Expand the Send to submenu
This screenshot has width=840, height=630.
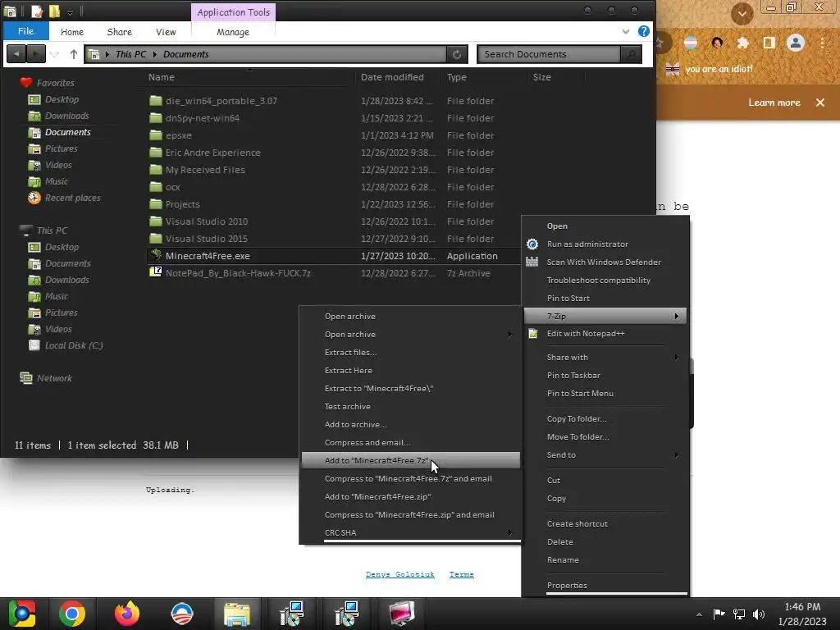(x=677, y=454)
